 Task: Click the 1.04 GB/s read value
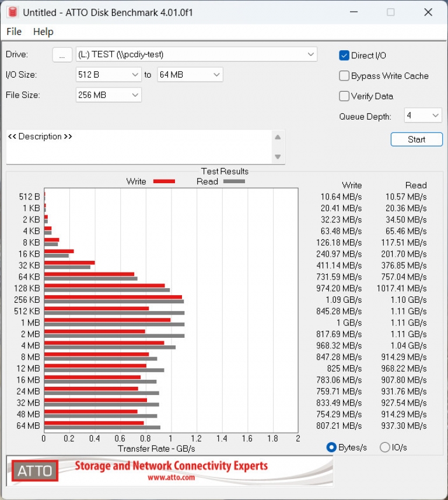pos(408,345)
